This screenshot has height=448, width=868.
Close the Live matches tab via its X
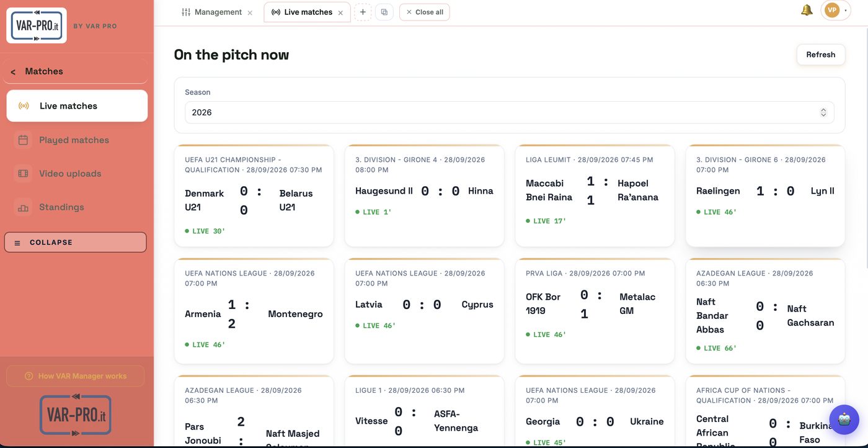tap(340, 12)
